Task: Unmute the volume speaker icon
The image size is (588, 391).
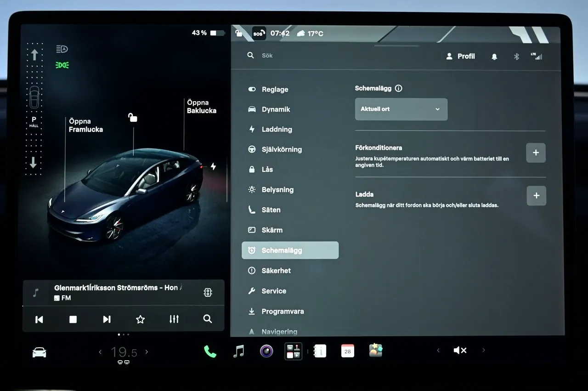Action: click(460, 351)
